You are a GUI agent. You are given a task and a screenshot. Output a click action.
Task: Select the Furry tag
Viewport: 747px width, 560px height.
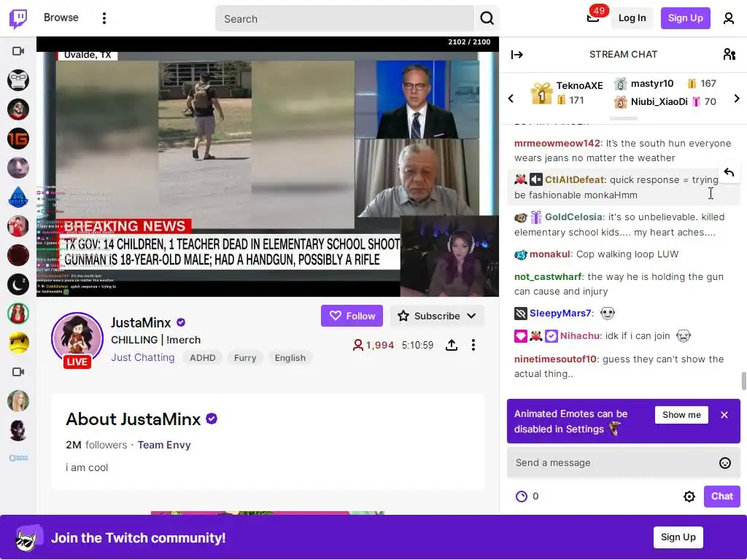pos(245,358)
